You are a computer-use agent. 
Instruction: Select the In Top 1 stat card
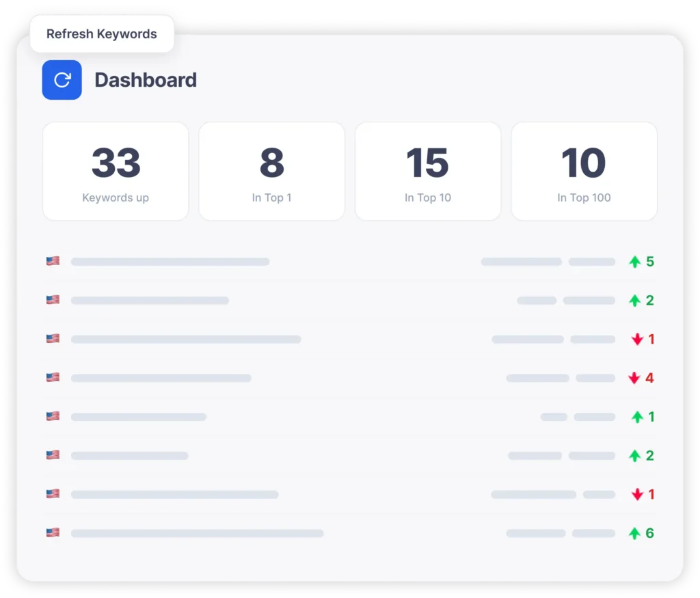click(x=271, y=171)
